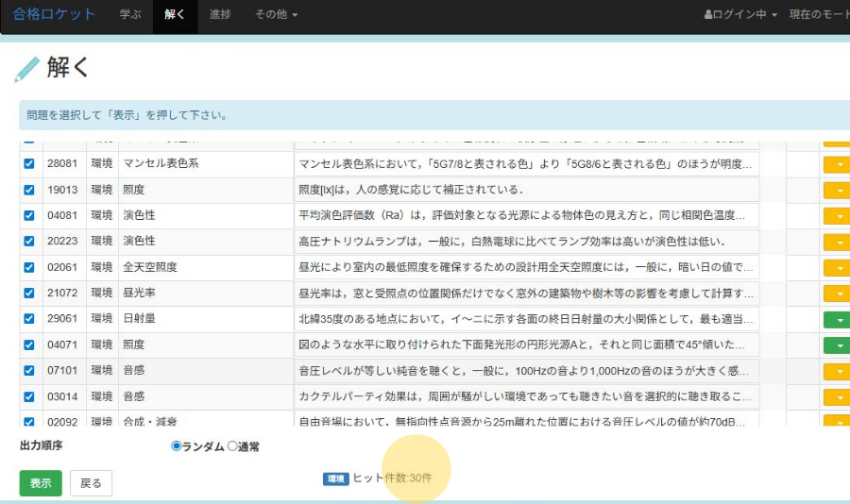The height and width of the screenshot is (504, 850).
Task: Expand green dropdown on 04071 照度 row
Action: pos(837,345)
